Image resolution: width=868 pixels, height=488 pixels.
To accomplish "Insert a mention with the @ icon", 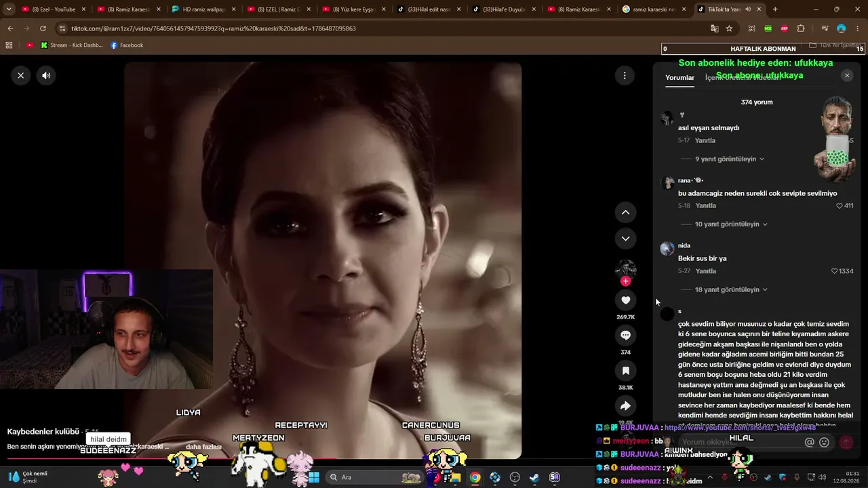I will (809, 442).
